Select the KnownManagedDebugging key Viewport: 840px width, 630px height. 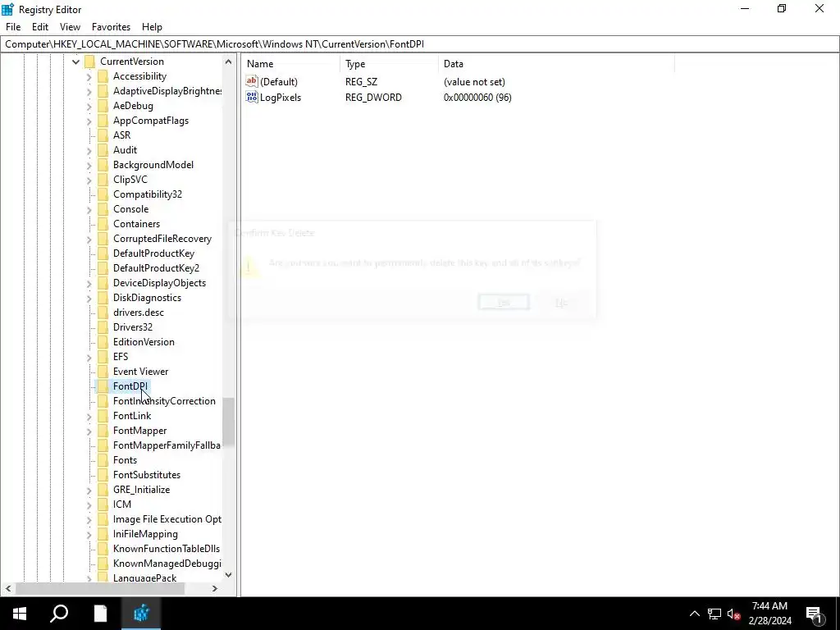point(167,564)
